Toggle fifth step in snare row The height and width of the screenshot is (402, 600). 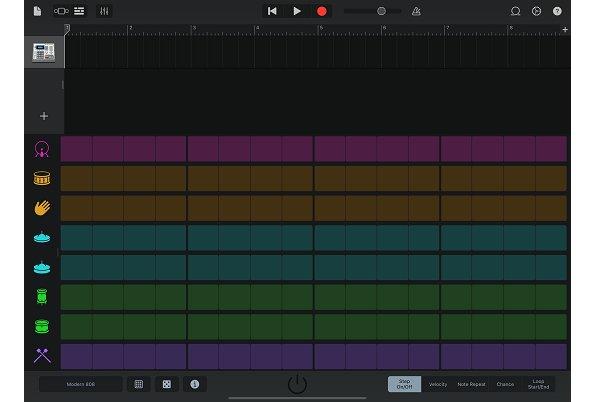tap(203, 178)
